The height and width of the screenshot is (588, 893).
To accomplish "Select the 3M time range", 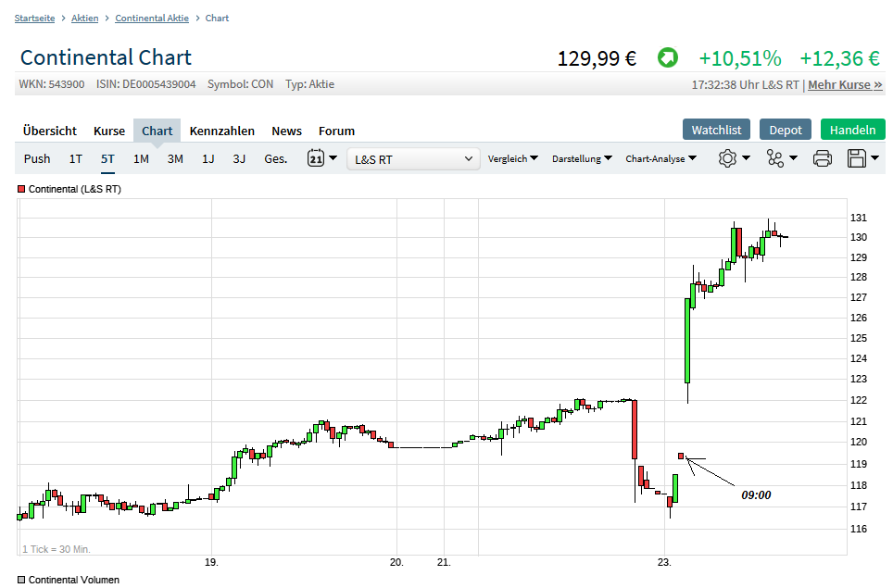I will click(175, 158).
